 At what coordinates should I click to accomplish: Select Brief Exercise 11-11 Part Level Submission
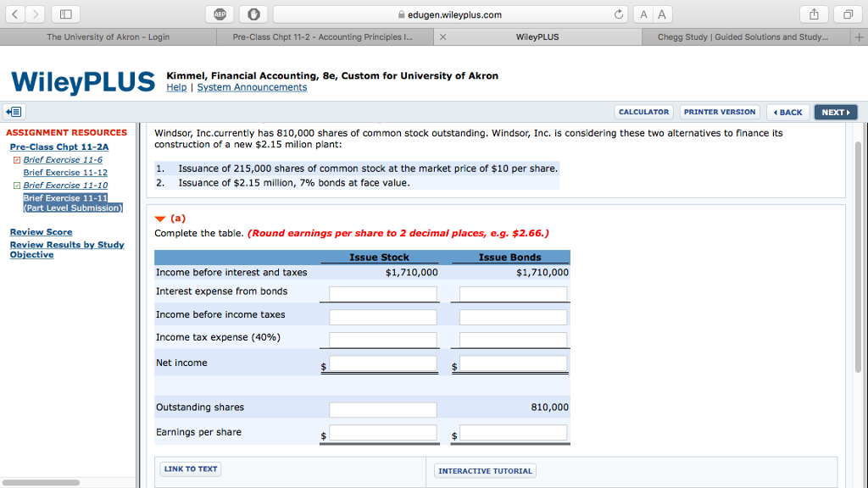[73, 202]
